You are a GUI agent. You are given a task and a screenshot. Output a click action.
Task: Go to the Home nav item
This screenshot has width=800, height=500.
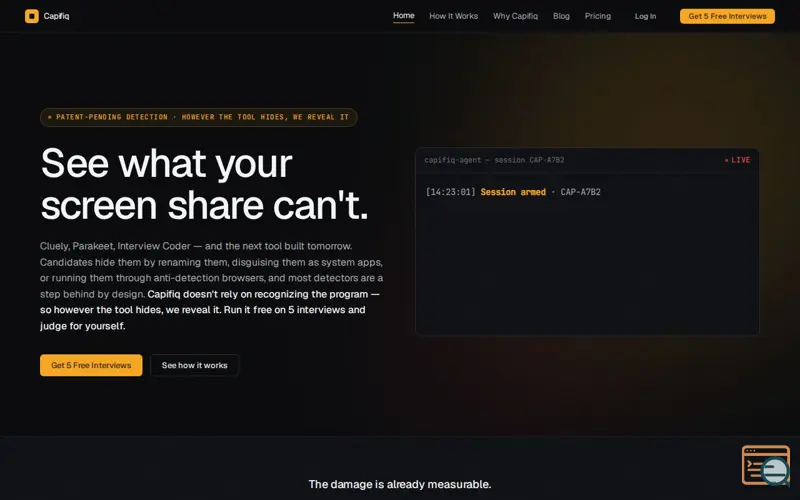[404, 16]
